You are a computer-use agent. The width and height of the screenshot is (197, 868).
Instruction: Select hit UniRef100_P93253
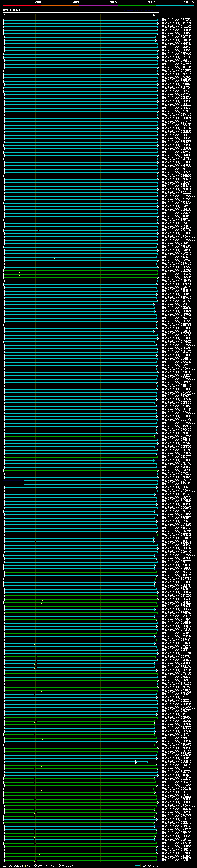176,94
